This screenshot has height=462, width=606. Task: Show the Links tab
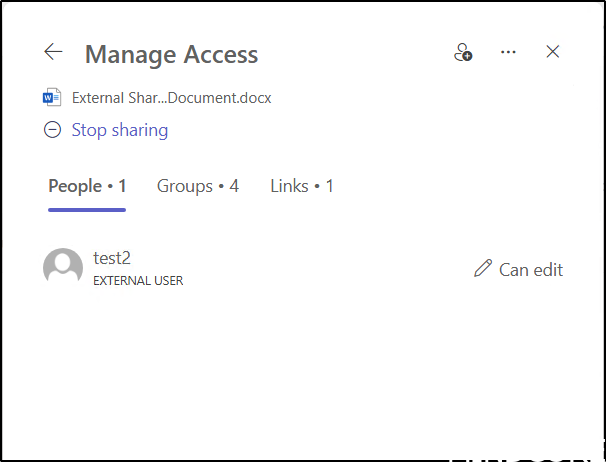(x=301, y=186)
